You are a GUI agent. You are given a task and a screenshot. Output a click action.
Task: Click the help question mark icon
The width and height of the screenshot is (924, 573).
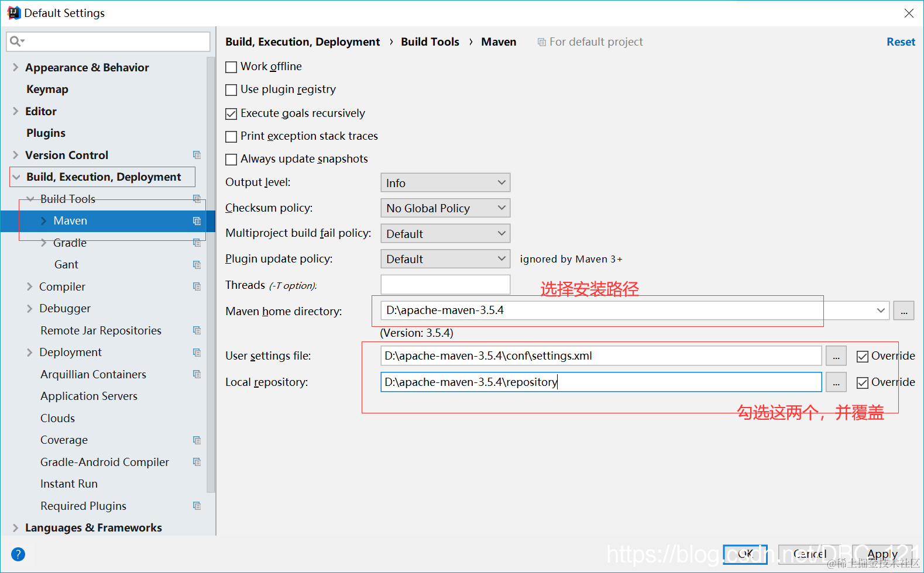coord(18,554)
